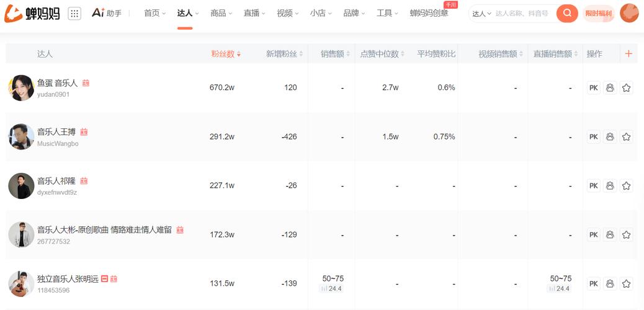
Task: Select the 蝉妈妈创意 menu item
Action: pyautogui.click(x=429, y=13)
